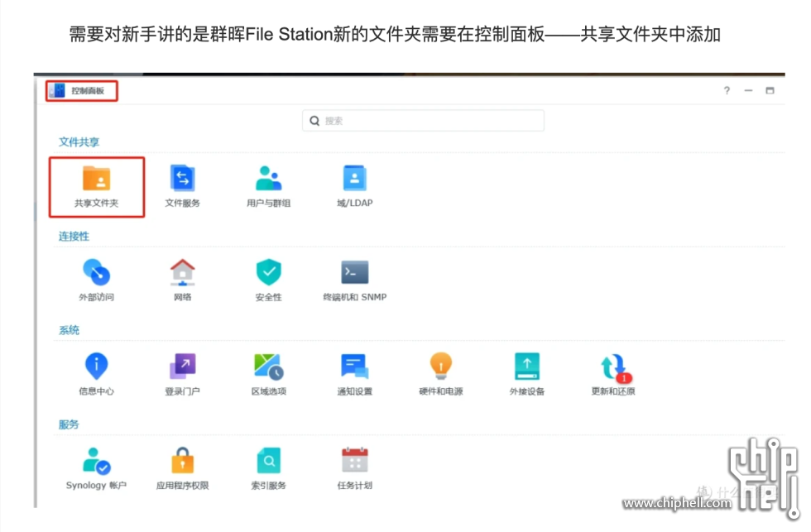Open the 域/LDAP icon
811x532 pixels.
[355, 179]
